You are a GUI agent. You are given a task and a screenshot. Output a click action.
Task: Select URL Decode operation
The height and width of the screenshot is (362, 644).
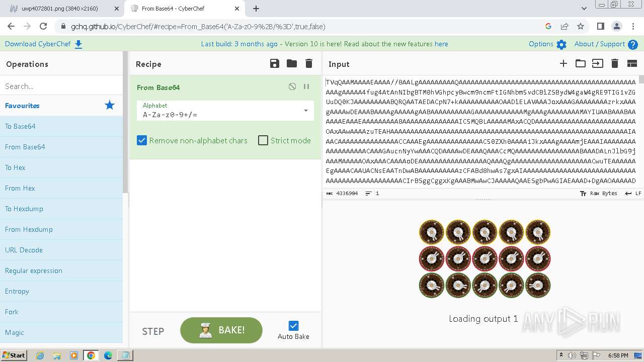61,250
